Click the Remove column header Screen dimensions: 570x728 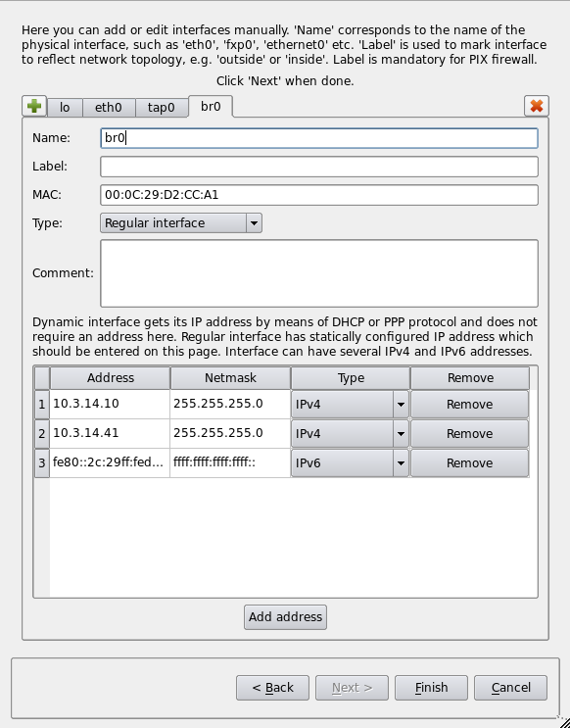point(470,378)
